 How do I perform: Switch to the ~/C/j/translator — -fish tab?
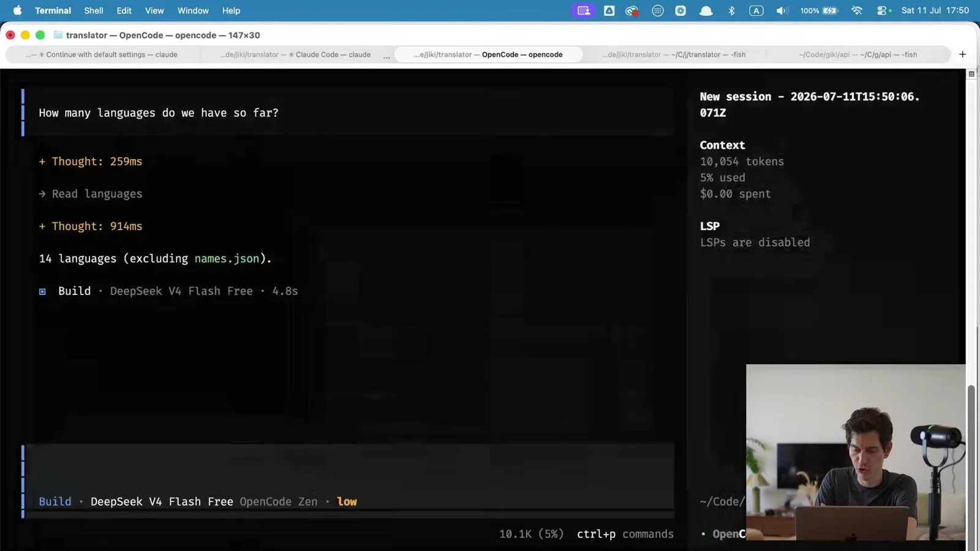674,54
